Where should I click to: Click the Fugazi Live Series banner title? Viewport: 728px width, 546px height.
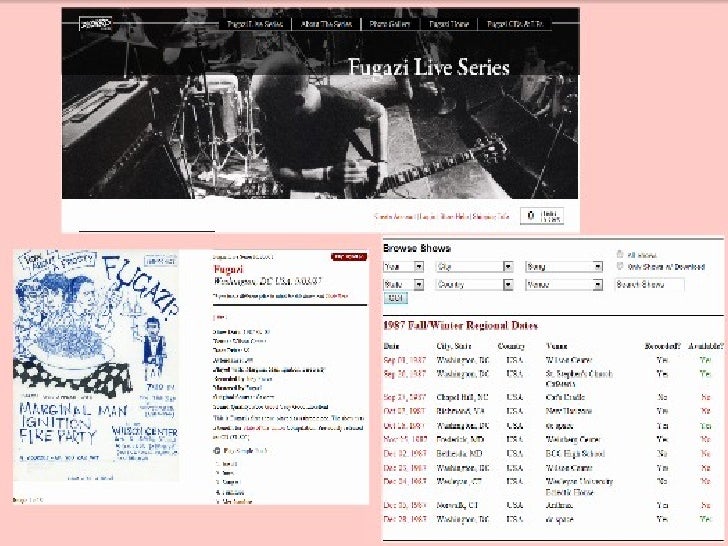tap(429, 67)
